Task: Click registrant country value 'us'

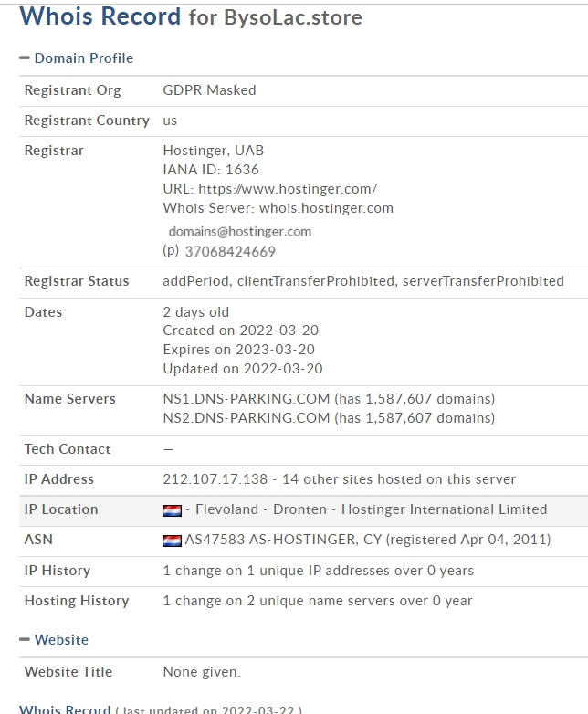Action: coord(170,121)
